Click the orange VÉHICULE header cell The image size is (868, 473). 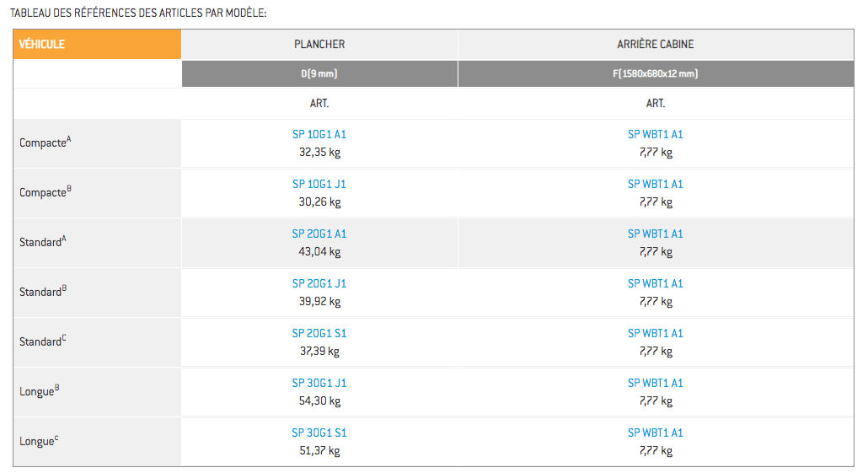coord(97,45)
